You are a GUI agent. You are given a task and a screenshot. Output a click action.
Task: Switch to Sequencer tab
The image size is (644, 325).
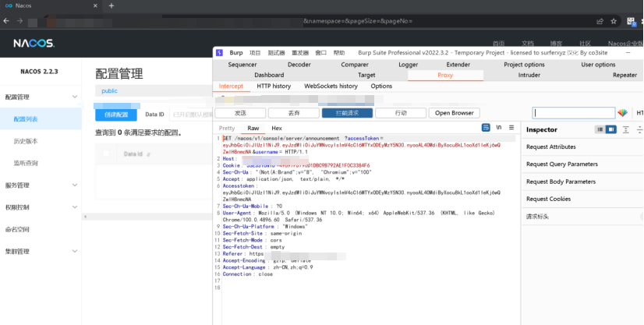coord(242,65)
